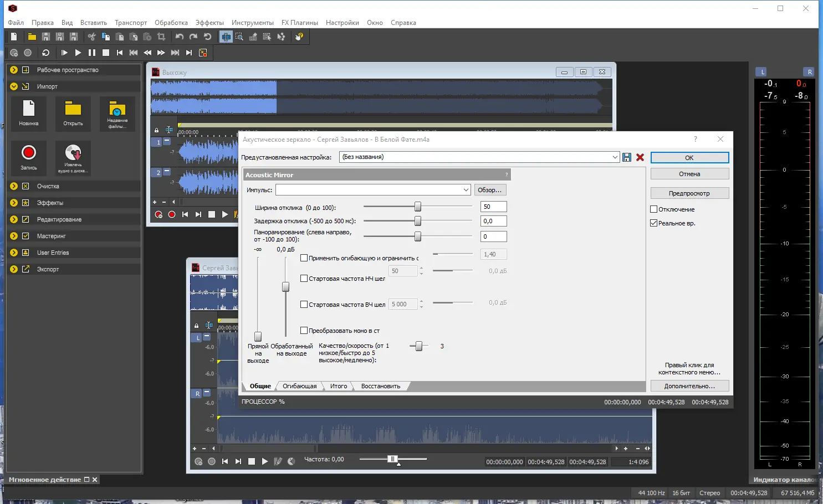Click Go to End in the main transport
This screenshot has height=504, width=823.
(189, 53)
